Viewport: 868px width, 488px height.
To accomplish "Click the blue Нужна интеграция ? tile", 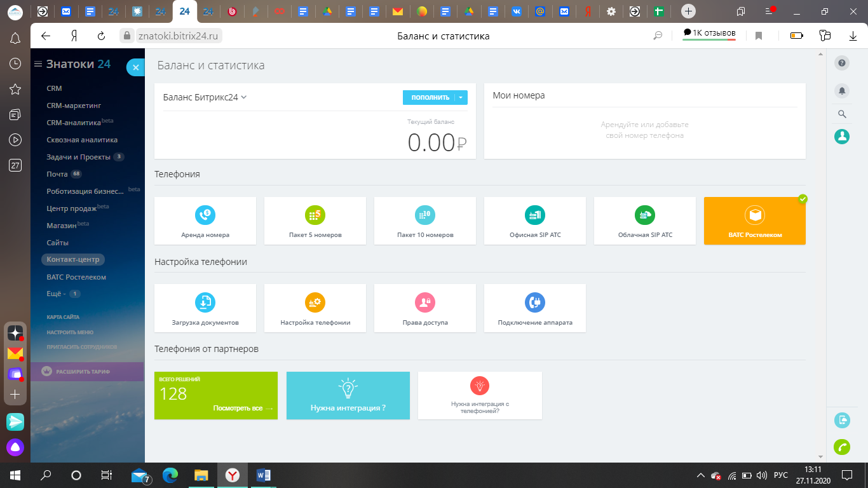I will tap(348, 395).
